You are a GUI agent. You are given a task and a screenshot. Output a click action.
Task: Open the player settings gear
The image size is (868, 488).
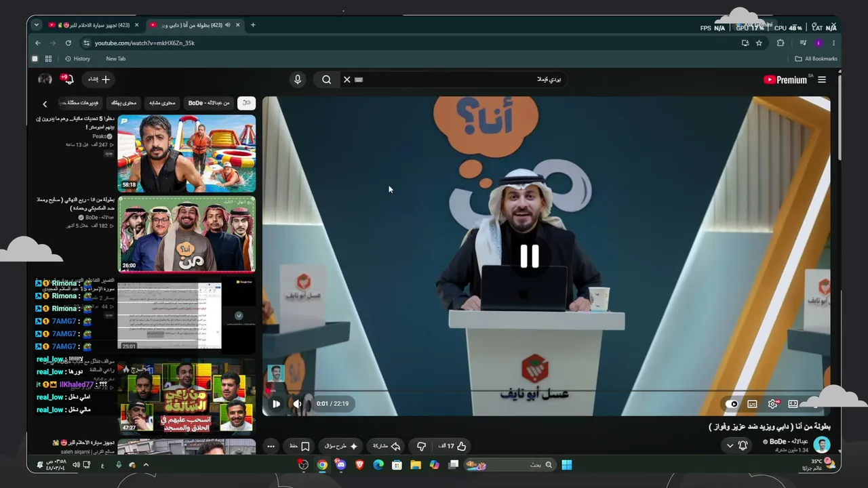[x=773, y=404]
